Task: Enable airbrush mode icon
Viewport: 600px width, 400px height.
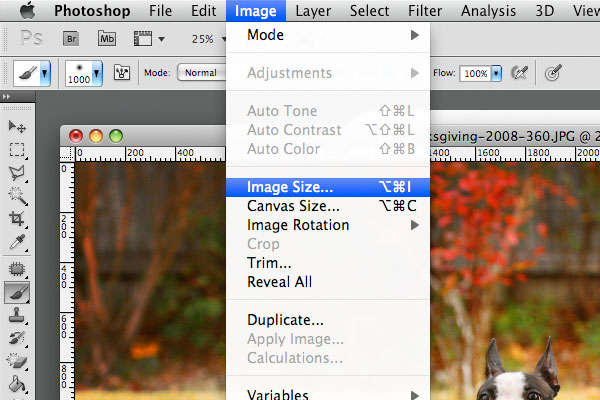Action: [519, 72]
